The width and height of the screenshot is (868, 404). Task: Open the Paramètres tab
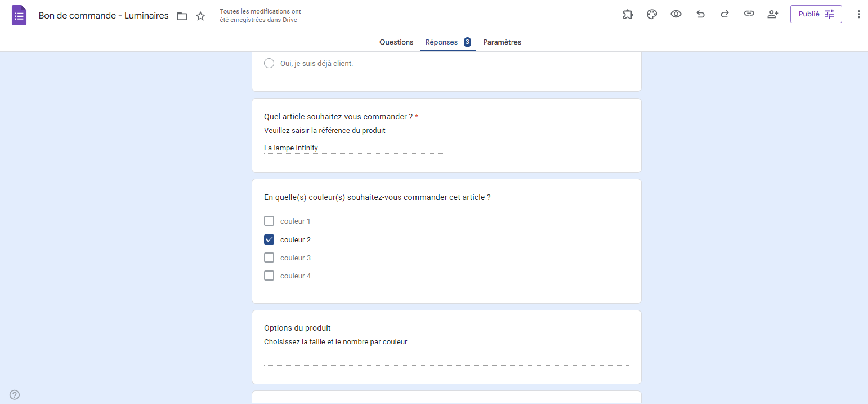point(502,42)
